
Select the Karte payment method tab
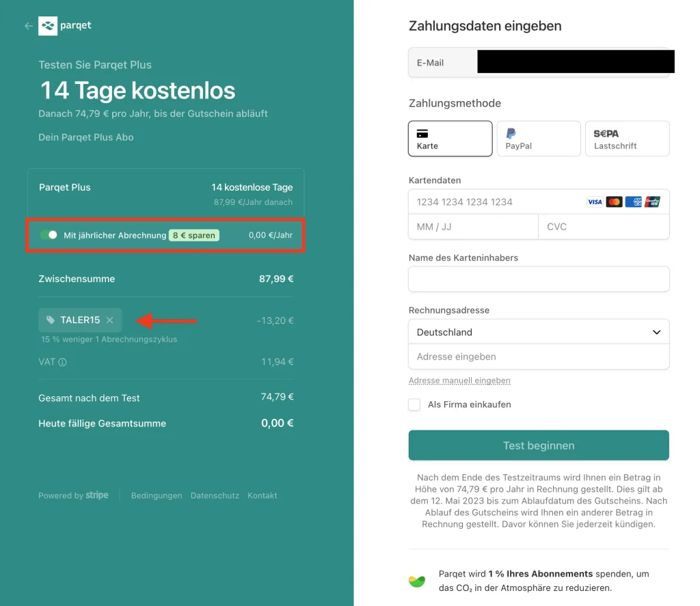point(450,139)
